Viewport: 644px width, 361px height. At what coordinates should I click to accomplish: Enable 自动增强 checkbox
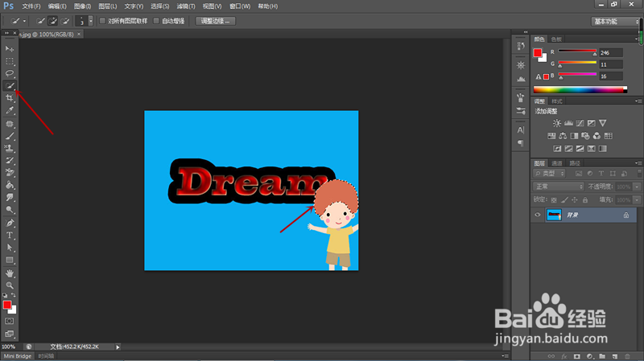pos(156,21)
